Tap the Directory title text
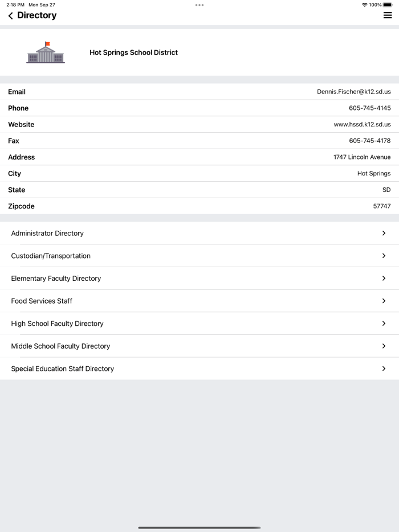Viewport: 399px width, 532px height. pyautogui.click(x=36, y=15)
